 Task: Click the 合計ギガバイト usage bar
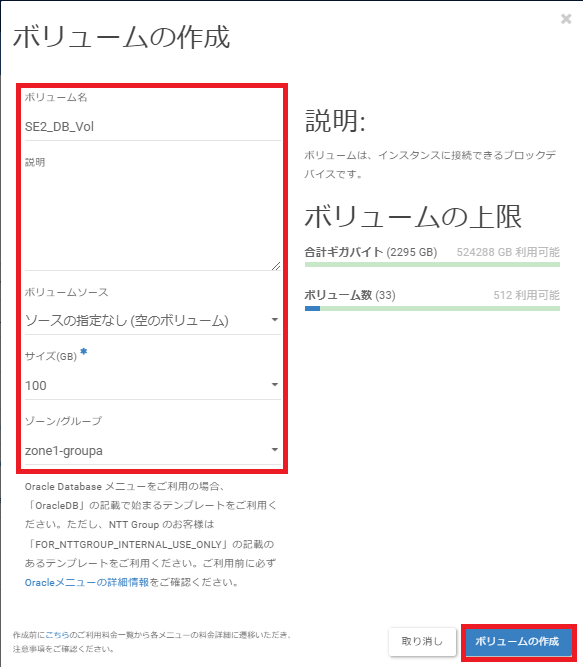[x=432, y=265]
